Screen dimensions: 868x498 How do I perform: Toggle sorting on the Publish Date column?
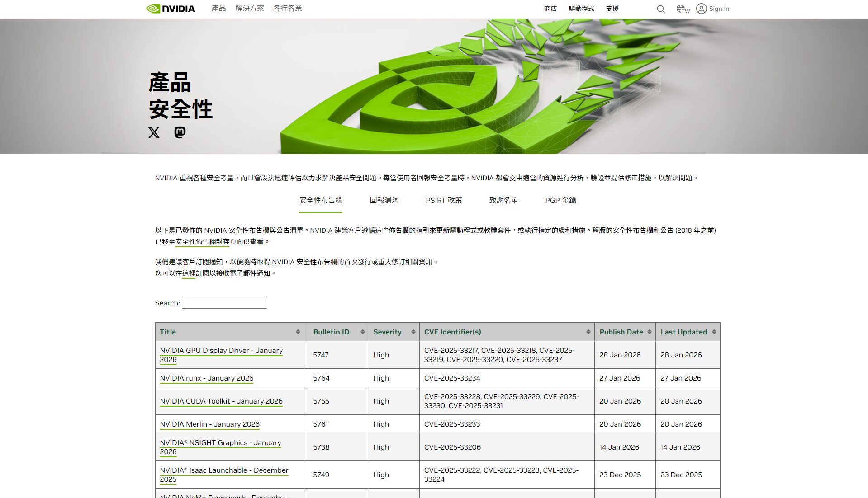pyautogui.click(x=650, y=331)
